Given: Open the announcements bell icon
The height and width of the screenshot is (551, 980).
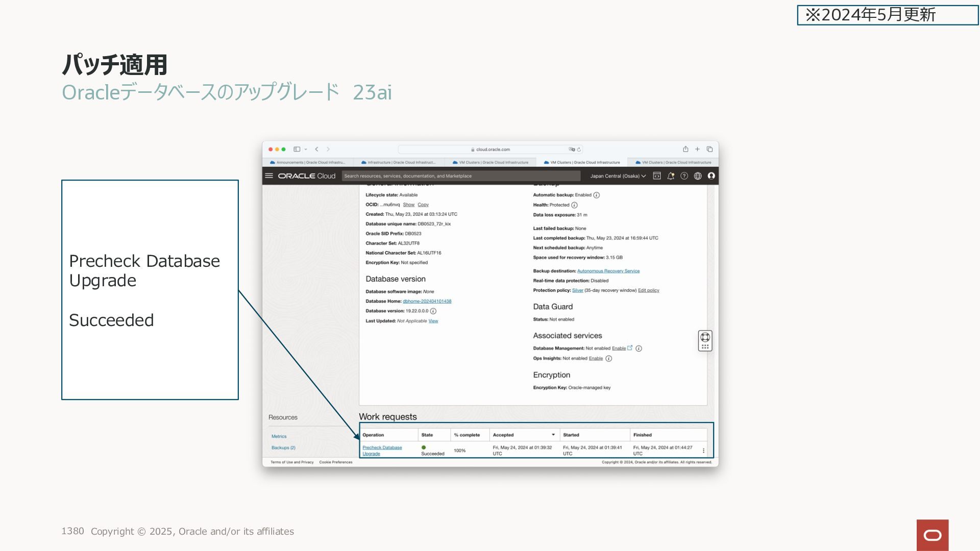Looking at the screenshot, I should [671, 176].
